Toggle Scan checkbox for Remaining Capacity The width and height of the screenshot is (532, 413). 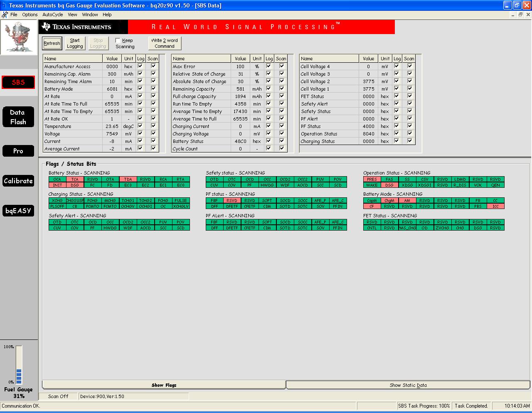coord(282,88)
